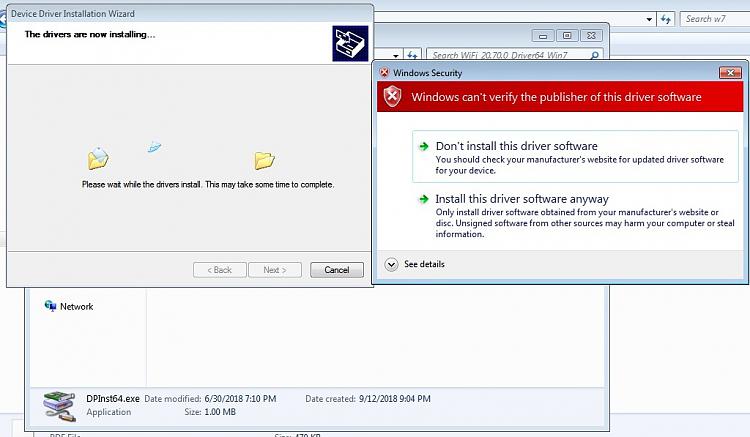Viewport: 750px width, 437px height.
Task: Click the wizard's driver installation logo icon
Action: point(351,44)
